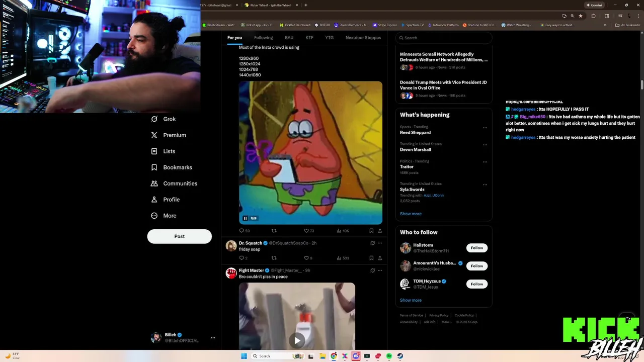Screen dimensions: 644x362
Task: Open more options on Fight Master post
Action: [x=380, y=270]
